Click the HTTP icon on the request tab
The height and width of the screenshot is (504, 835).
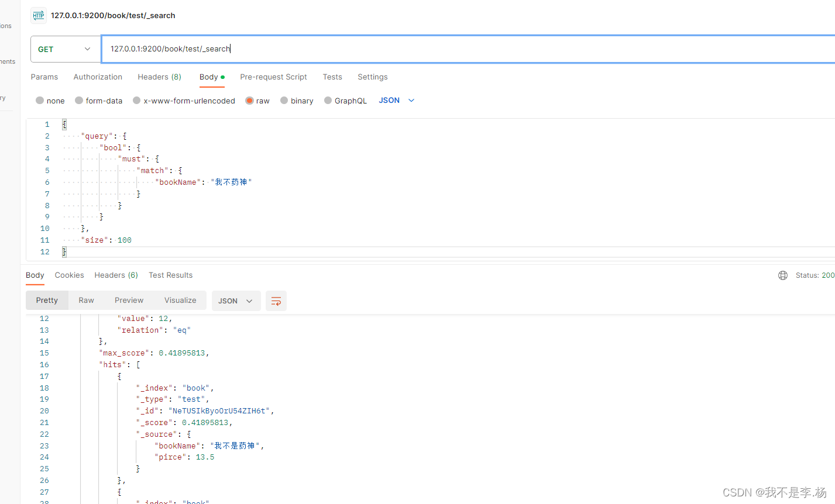37,15
